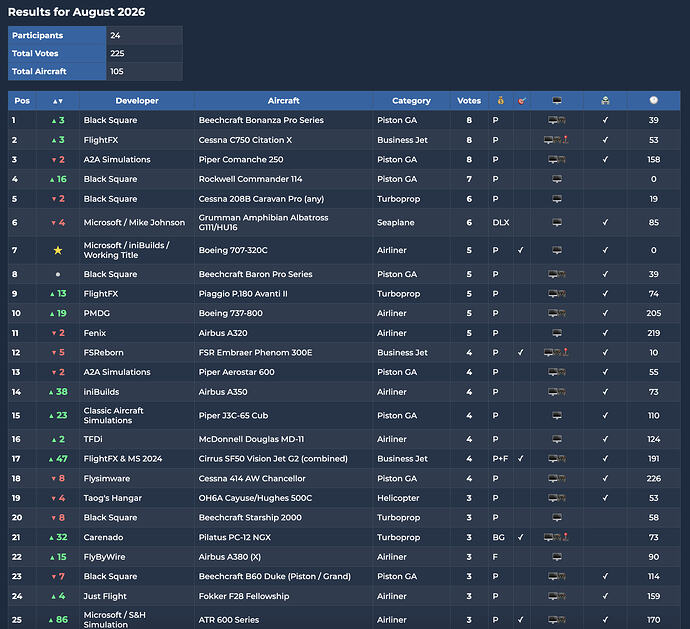
Task: Click developer A2A Simulations in Piper Aerostar row
Action: (117, 372)
